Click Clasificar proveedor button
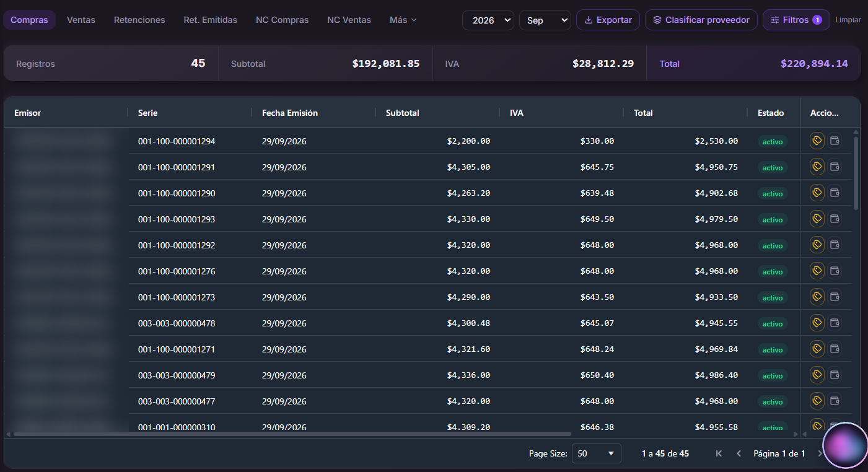Viewport: 868px width, 472px height. click(701, 20)
